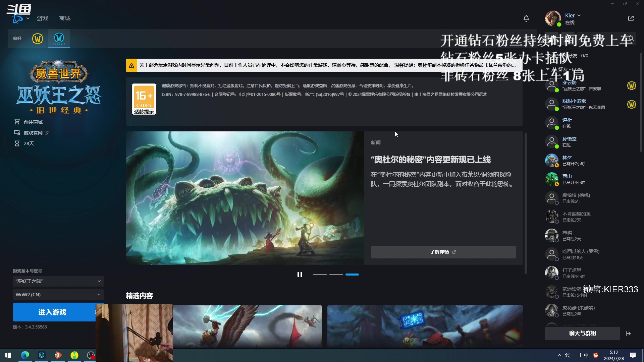644x362 pixels.
Task: Open Kier's profile avatar
Action: point(553,18)
